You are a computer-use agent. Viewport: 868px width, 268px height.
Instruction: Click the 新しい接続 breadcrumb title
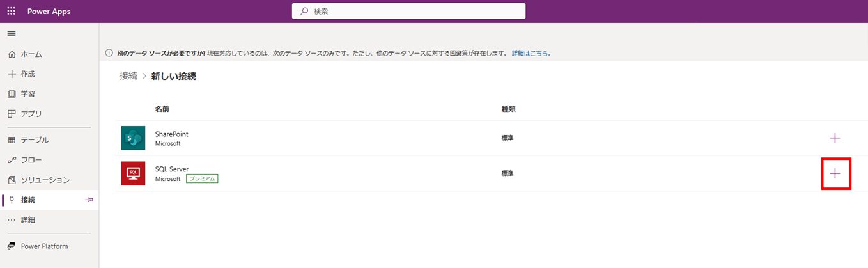(x=173, y=76)
